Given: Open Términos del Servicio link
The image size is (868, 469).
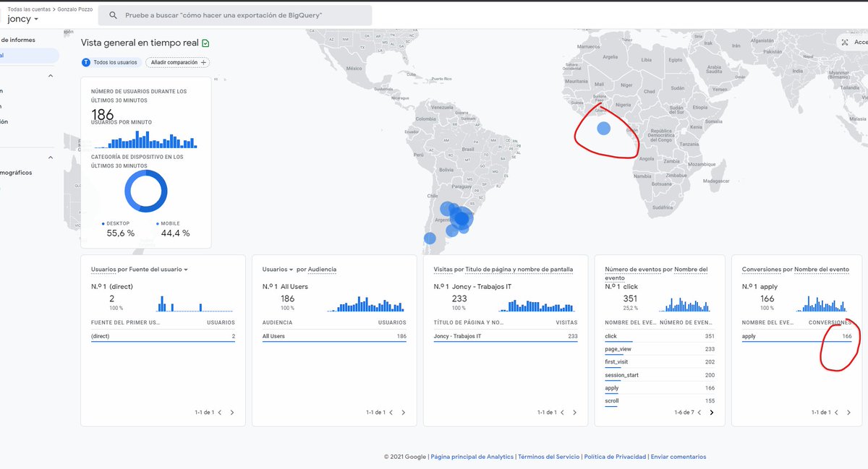Looking at the screenshot, I should tap(549, 457).
